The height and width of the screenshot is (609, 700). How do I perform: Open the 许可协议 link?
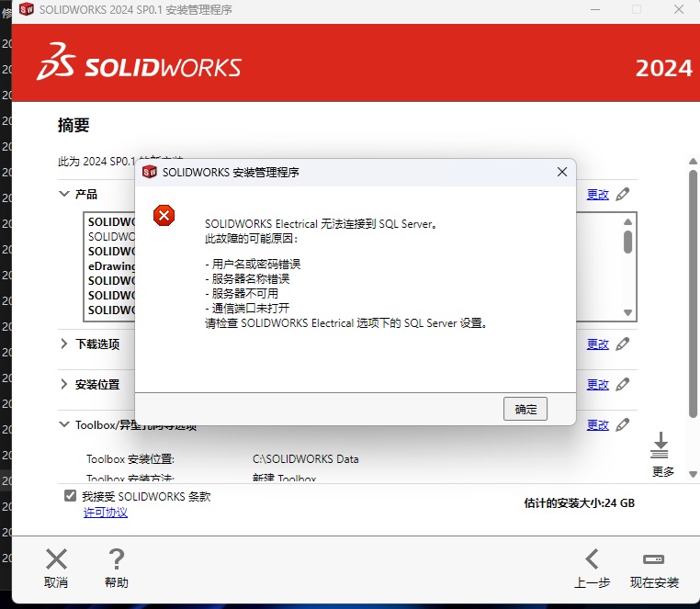(106, 513)
